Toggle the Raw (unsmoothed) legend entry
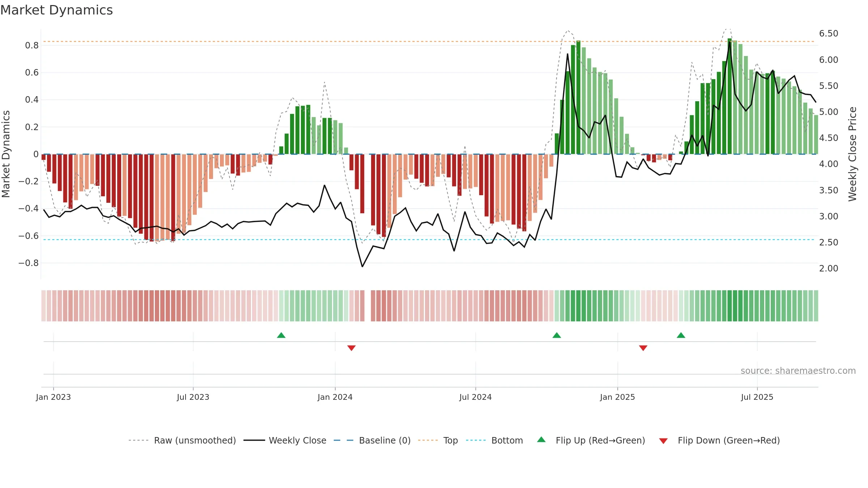Screen dimensions: 868x488 (182, 440)
